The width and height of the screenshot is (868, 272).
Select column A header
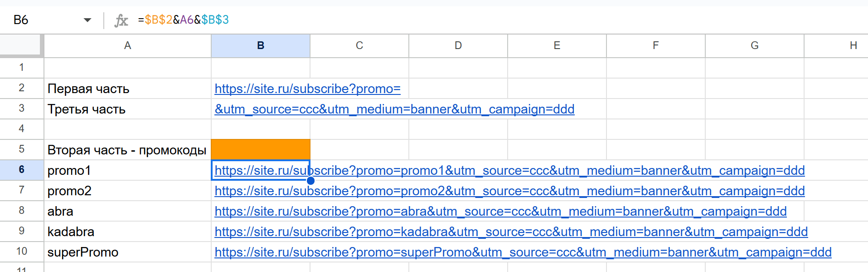[x=127, y=45]
